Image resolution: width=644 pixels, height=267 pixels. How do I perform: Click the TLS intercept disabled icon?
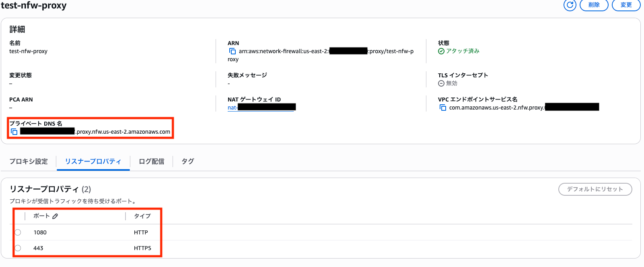pos(441,83)
